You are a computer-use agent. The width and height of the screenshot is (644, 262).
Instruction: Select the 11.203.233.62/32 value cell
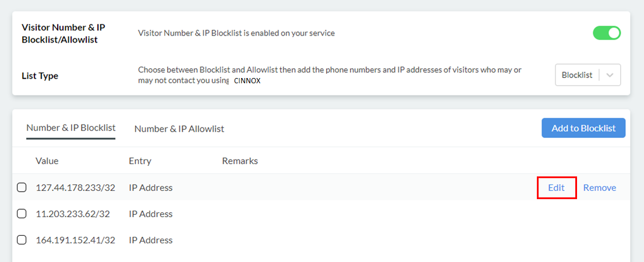point(73,214)
